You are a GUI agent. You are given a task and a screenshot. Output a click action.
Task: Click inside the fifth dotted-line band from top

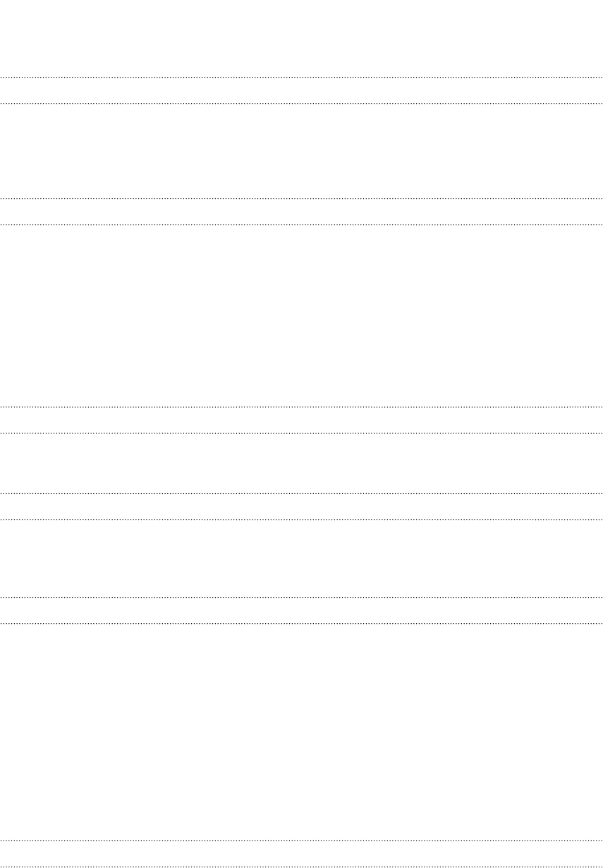point(301,610)
